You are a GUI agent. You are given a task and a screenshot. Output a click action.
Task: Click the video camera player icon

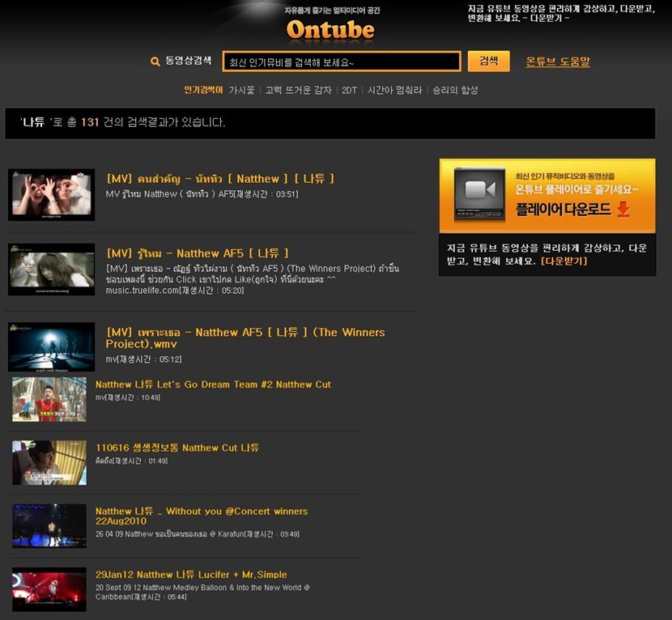point(479,194)
